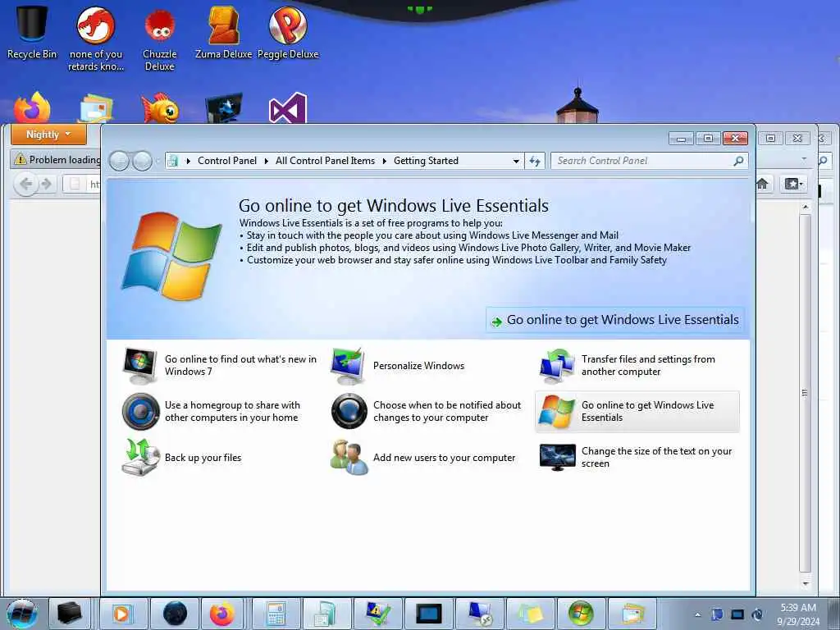This screenshot has height=630, width=840.
Task: Click the Control Panel breadcrumb
Action: pyautogui.click(x=227, y=161)
